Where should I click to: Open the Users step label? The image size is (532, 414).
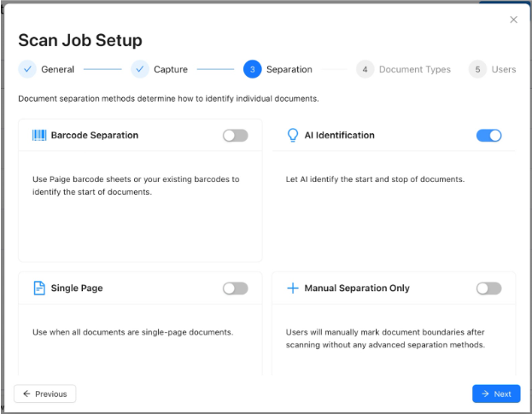click(x=503, y=69)
